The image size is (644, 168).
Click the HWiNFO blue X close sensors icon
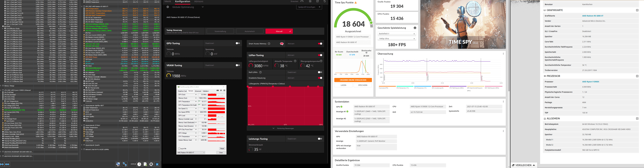pos(157,164)
